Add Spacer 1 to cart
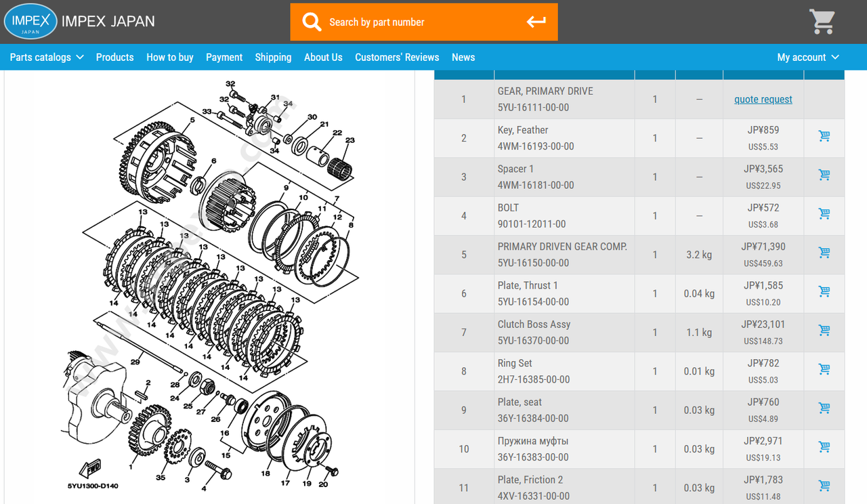 pos(824,175)
